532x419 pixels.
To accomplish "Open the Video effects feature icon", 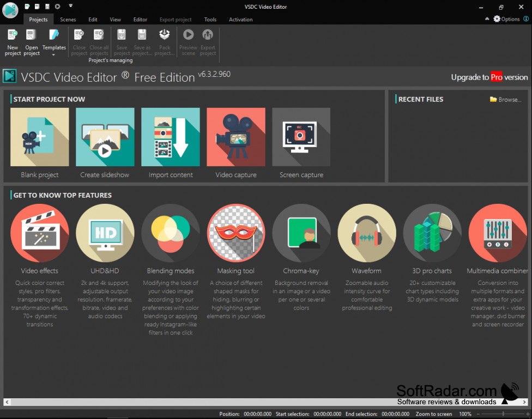I will coord(40,233).
